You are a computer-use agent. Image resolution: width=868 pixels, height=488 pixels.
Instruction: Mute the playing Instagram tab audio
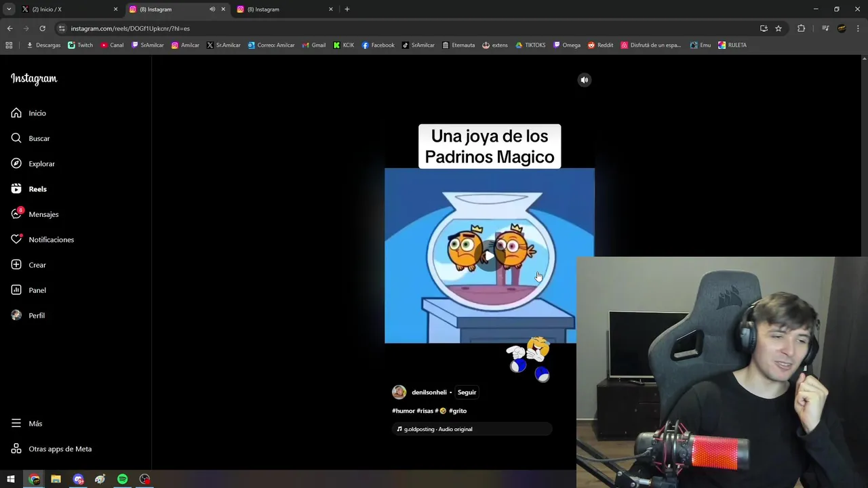212,9
